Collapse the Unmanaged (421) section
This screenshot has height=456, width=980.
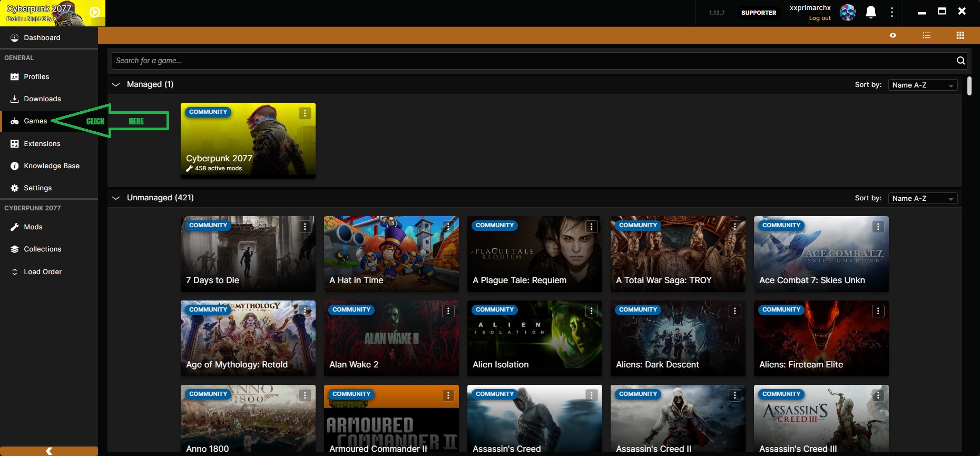tap(116, 198)
